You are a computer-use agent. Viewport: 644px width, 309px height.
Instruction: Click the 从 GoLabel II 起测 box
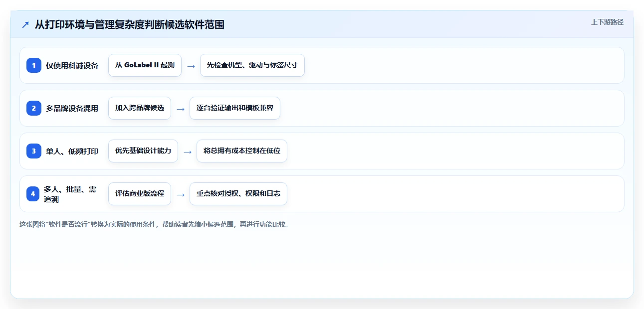coord(145,65)
